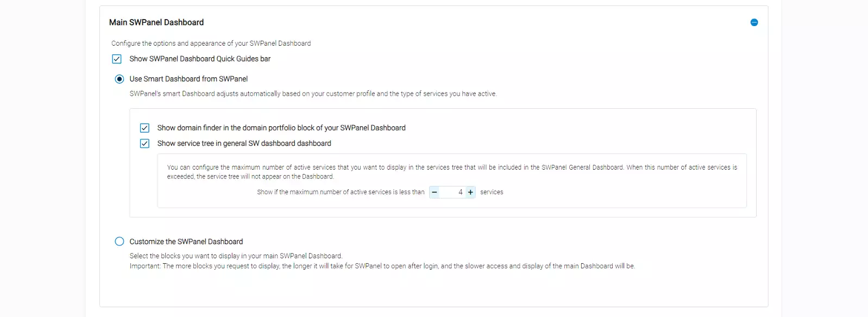Click the active services number field
Screen dimensions: 868x317
[x=452, y=192]
